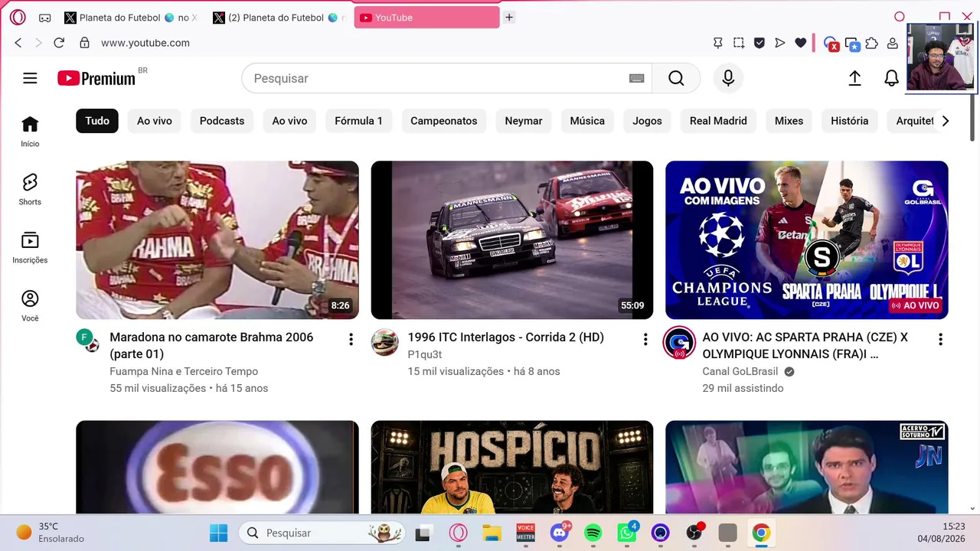Select the Fórmula 1 filter chip
This screenshot has height=551, width=980.
[x=358, y=121]
